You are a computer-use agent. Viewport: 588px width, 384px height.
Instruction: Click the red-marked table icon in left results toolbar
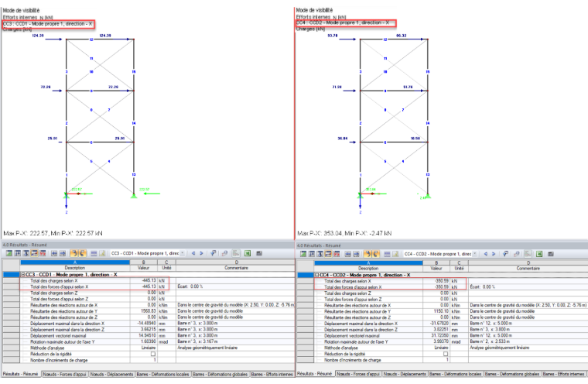tap(43, 253)
